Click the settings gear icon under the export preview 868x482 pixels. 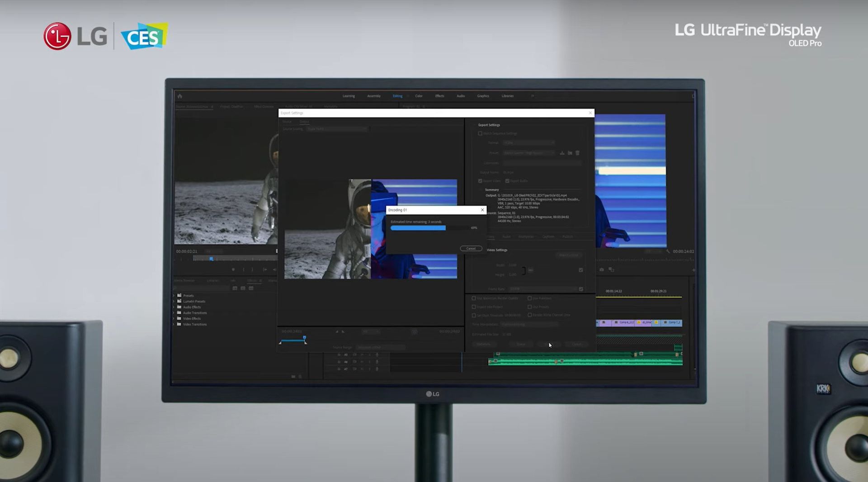point(415,331)
